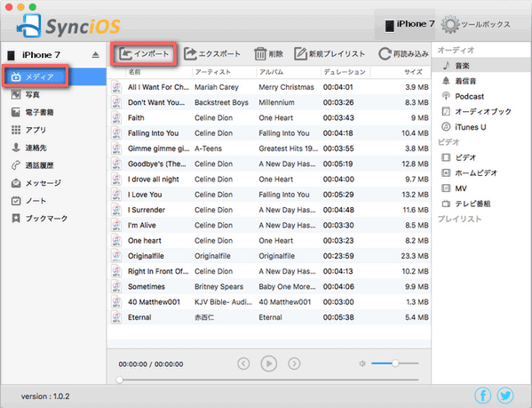Eject iPhone 7 with the eject icon
532x408 pixels.
(95, 54)
